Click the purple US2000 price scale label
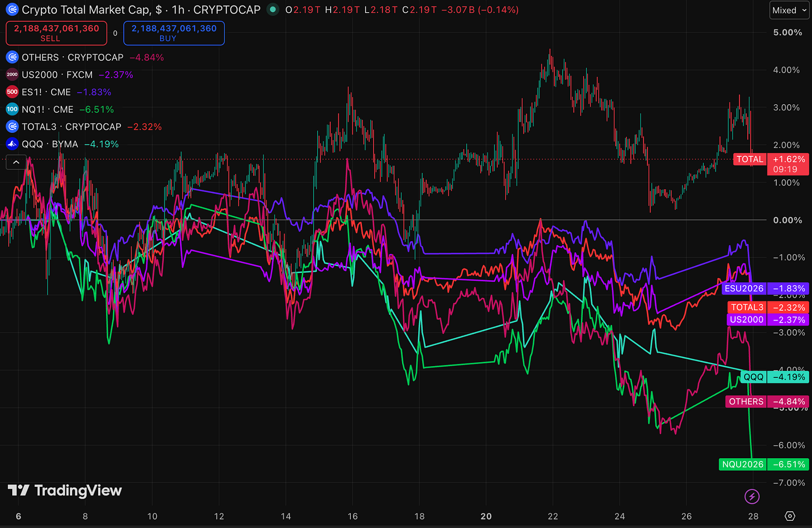The height and width of the screenshot is (528, 812). (x=747, y=319)
